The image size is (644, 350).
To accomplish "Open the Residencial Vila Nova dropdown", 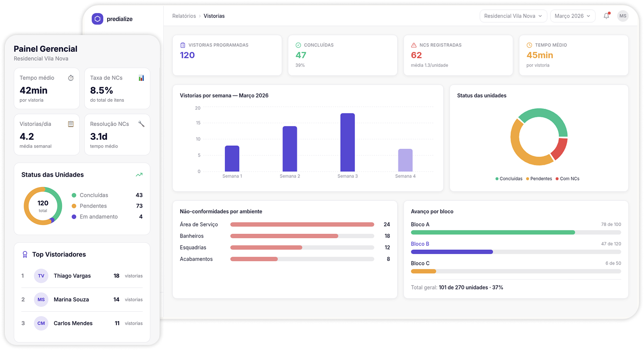I will point(513,16).
